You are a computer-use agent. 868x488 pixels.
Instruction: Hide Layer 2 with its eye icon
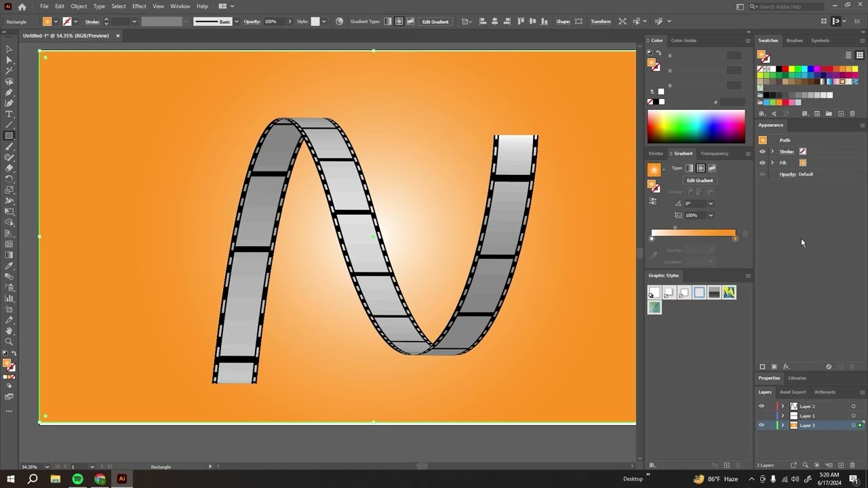coord(762,406)
